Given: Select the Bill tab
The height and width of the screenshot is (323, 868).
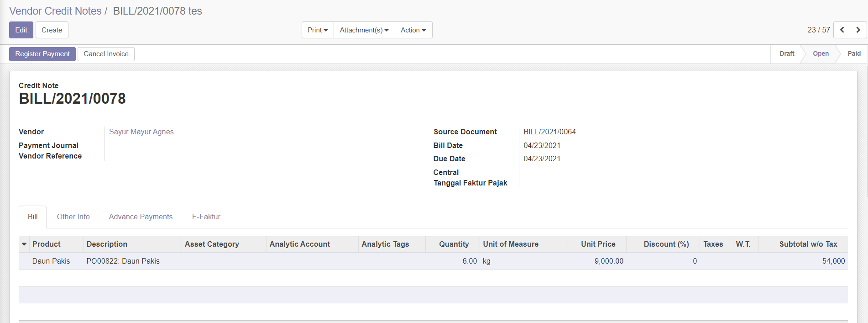Looking at the screenshot, I should (32, 217).
